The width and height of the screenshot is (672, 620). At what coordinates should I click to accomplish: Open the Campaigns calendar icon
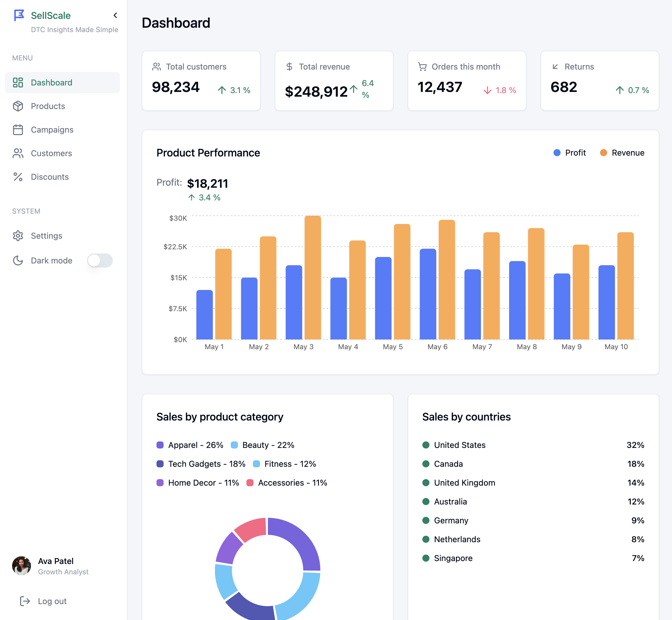tap(18, 130)
